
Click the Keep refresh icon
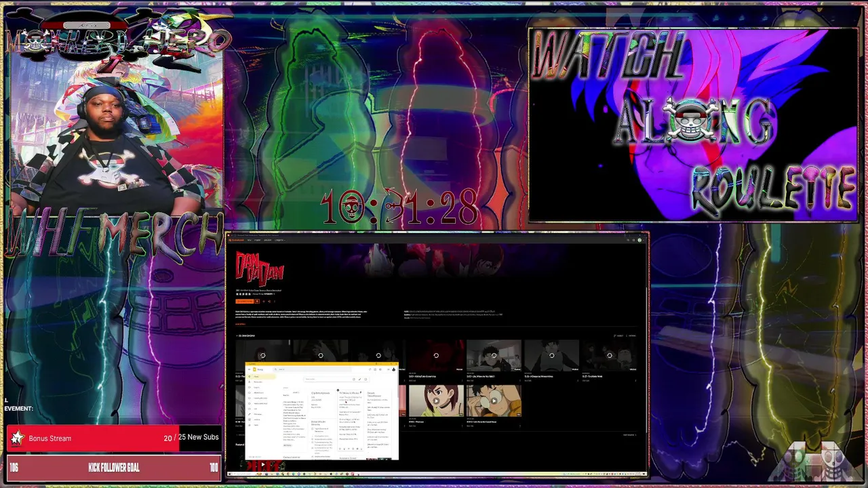[x=370, y=369]
